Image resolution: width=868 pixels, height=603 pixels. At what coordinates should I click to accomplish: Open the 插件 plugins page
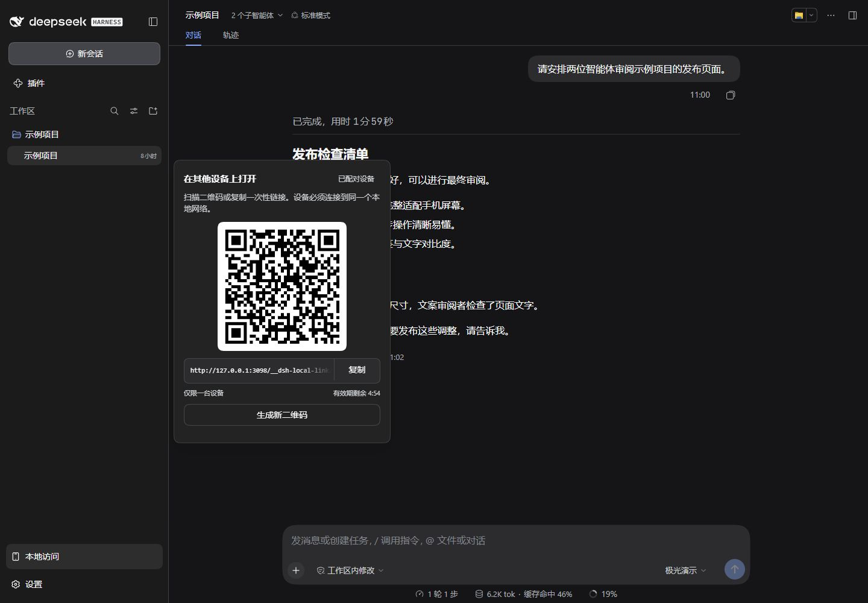click(29, 83)
